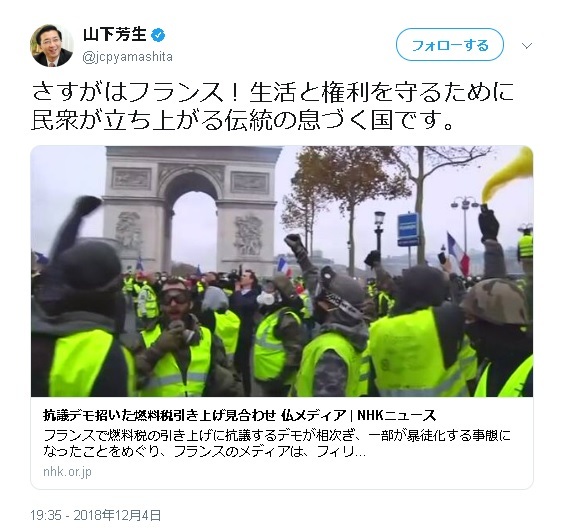Open the yellow-vest protest card image
Viewport: 565px width, 532px height.
pyautogui.click(x=282, y=271)
